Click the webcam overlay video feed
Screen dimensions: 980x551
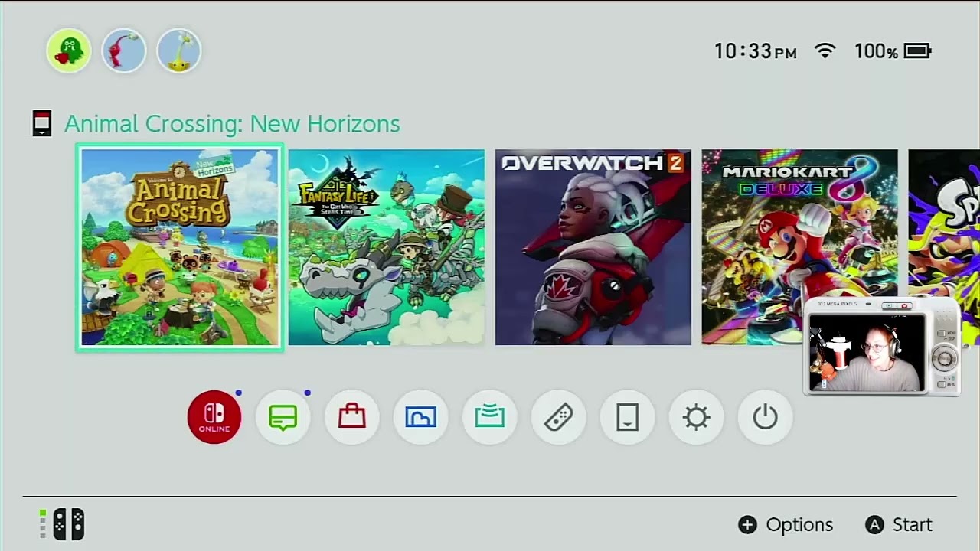pos(866,353)
